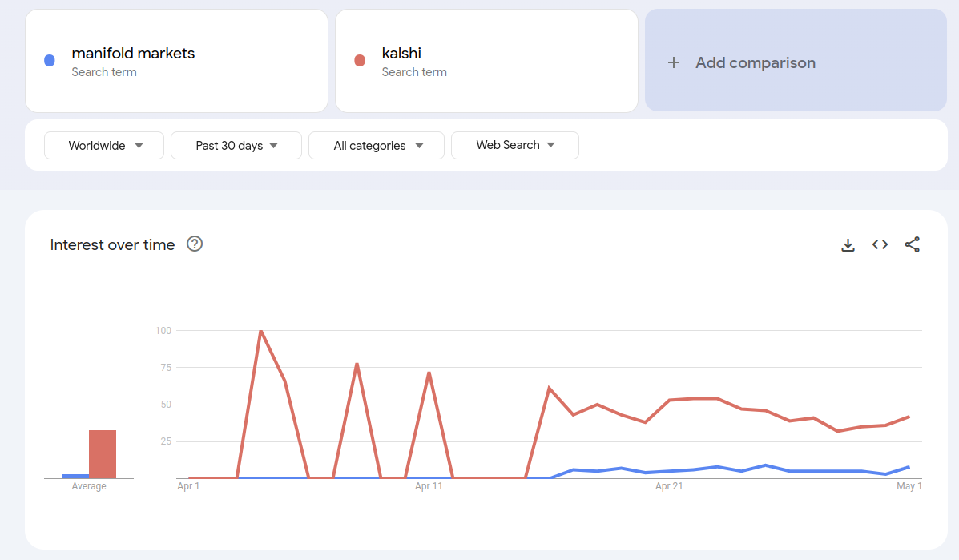The height and width of the screenshot is (560, 959).
Task: Click the 50 y-axis value
Action: coord(166,404)
